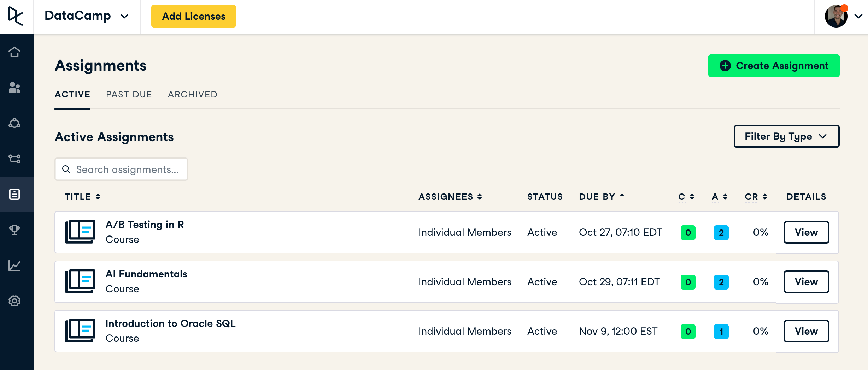Viewport: 868px width, 370px height.
Task: Open the Filter By Type dropdown
Action: point(786,136)
